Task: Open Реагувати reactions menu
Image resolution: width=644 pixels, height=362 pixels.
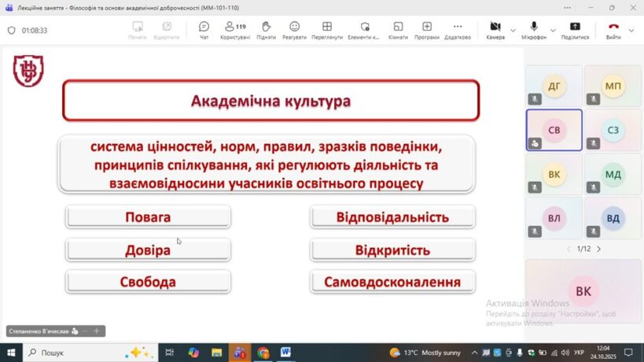Action: click(294, 30)
